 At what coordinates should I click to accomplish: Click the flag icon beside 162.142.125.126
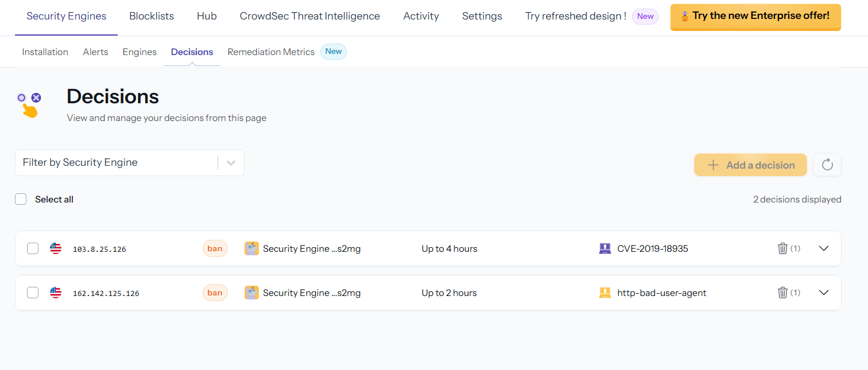(x=56, y=293)
